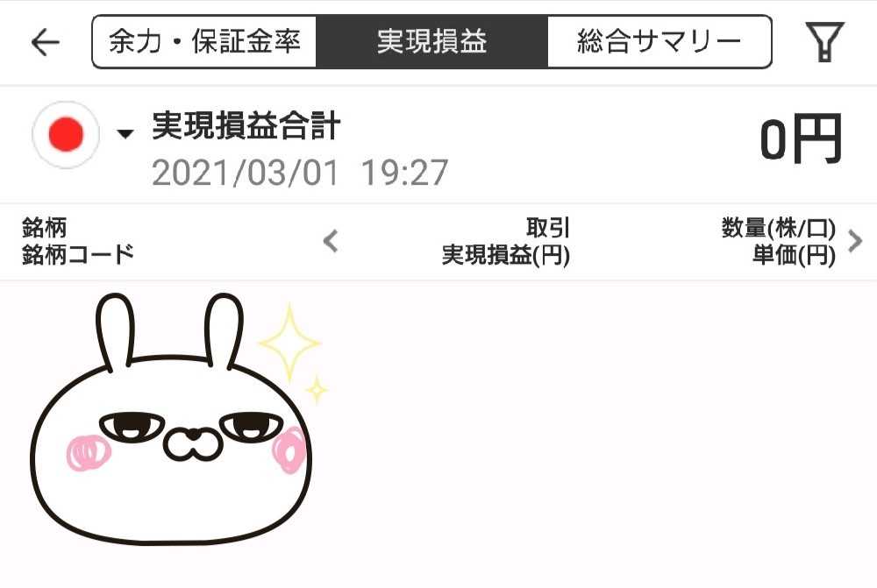This screenshot has width=877, height=588.
Task: Tap the 単価(円) column header
Action: click(794, 255)
